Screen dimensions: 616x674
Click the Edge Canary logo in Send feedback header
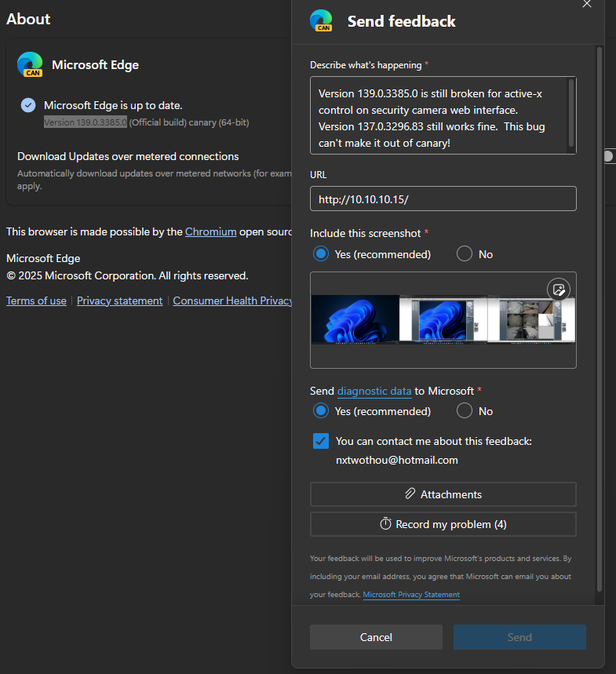(x=321, y=20)
